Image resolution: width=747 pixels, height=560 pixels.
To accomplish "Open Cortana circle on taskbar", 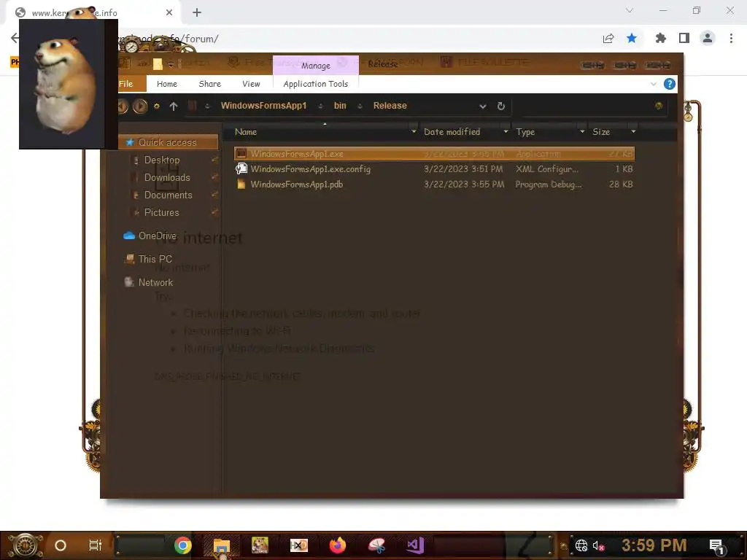I will (61, 545).
